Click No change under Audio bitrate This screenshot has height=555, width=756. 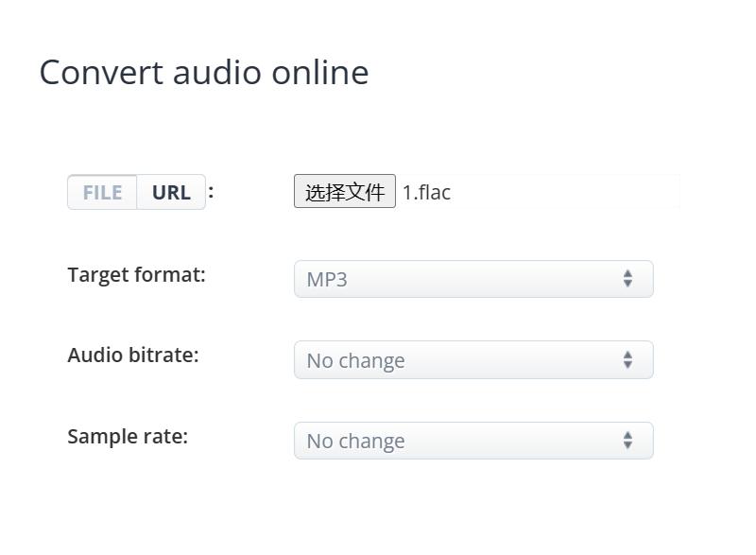(x=353, y=360)
